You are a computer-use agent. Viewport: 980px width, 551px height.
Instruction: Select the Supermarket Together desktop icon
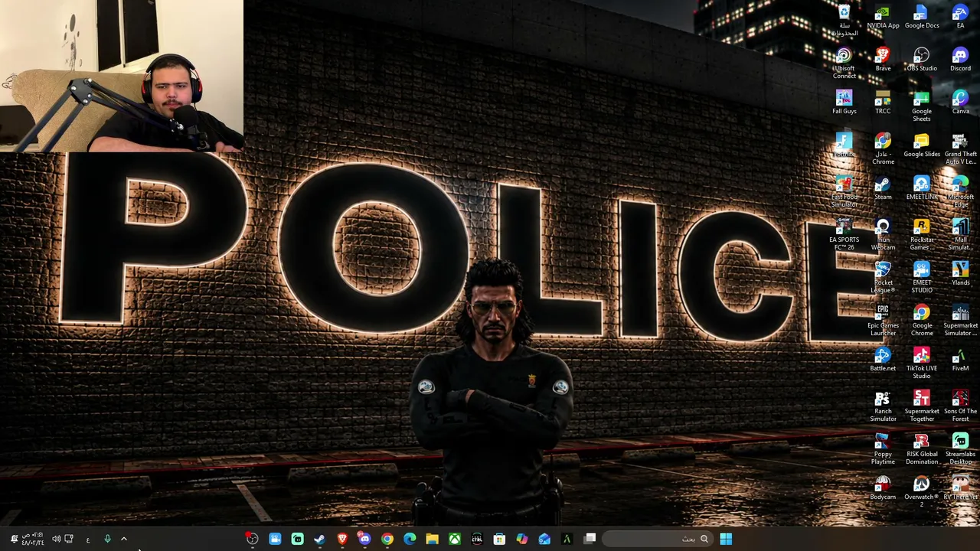922,406
